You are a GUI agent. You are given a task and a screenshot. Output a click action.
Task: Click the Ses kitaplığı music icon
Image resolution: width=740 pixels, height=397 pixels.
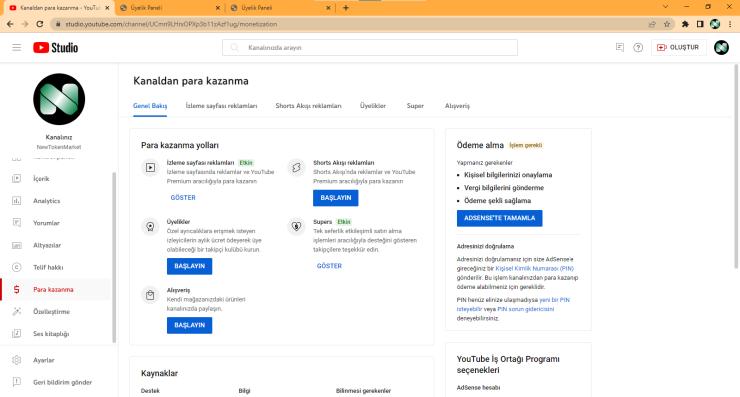point(17,334)
